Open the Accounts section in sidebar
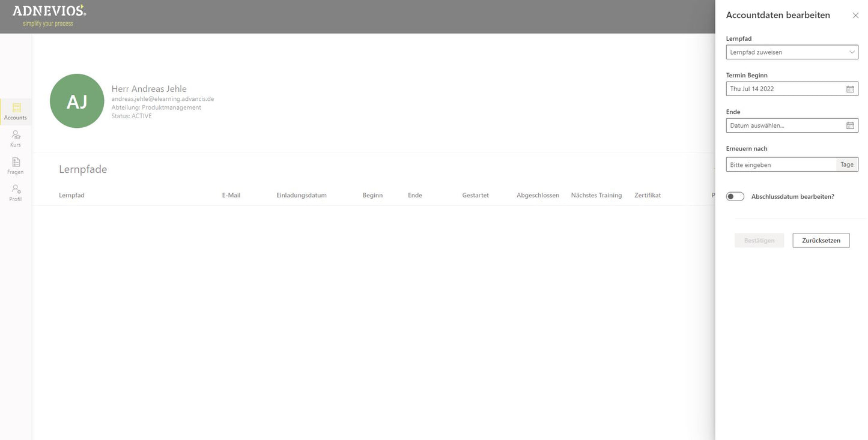This screenshot has width=868, height=440. [x=16, y=112]
